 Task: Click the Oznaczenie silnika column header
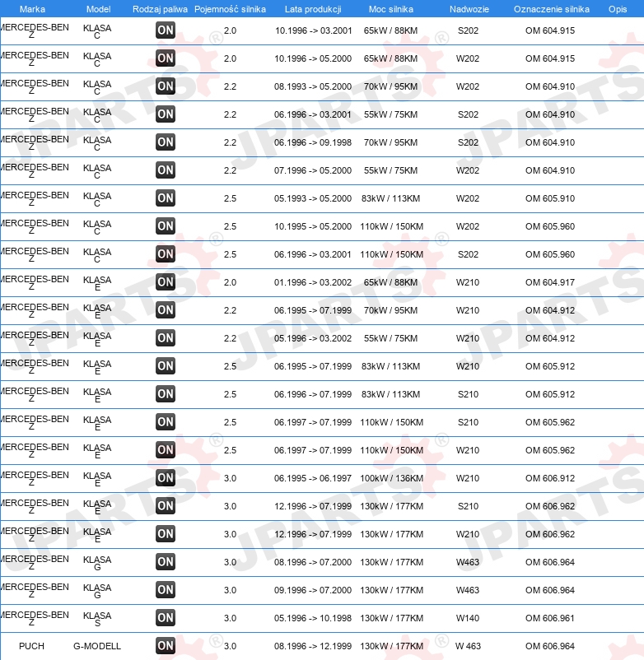click(x=551, y=9)
